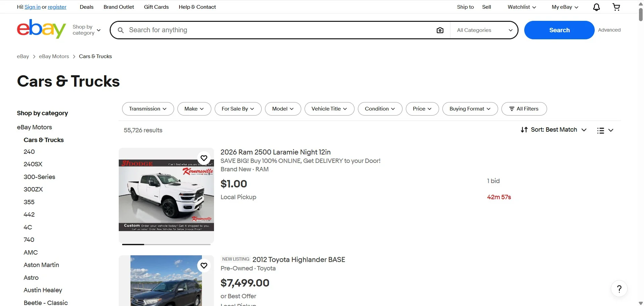Select 740 category
This screenshot has height=306, width=644.
(29, 240)
